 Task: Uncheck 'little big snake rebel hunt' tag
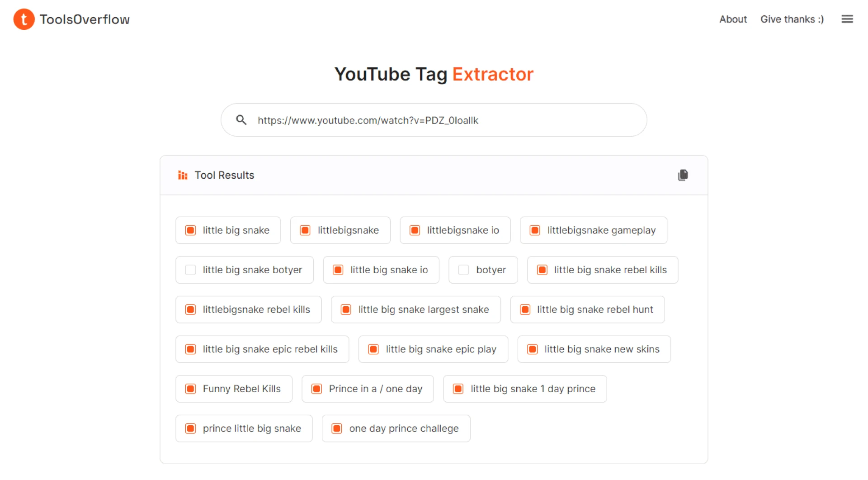[x=525, y=309]
